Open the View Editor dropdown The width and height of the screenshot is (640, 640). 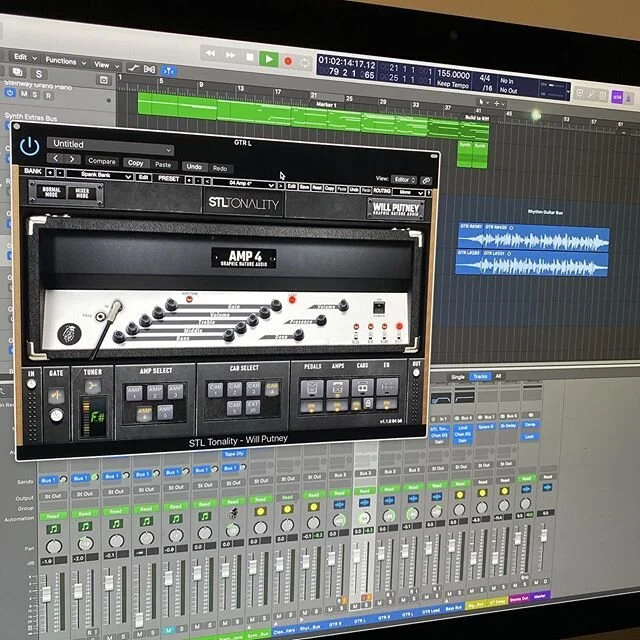click(x=404, y=180)
